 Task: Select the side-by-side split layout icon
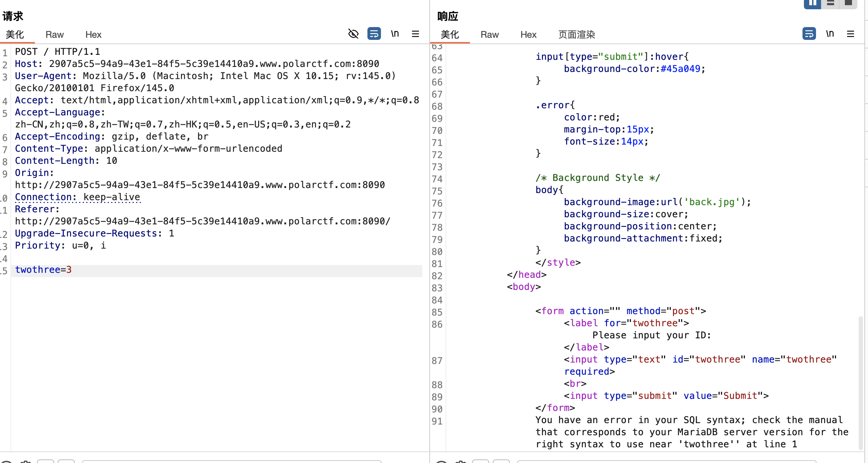(812, 4)
